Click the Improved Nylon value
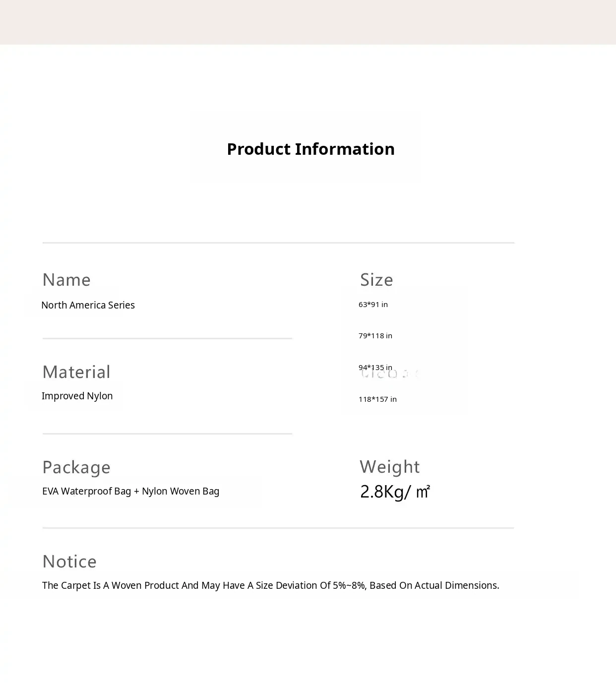616x687 pixels. [77, 396]
